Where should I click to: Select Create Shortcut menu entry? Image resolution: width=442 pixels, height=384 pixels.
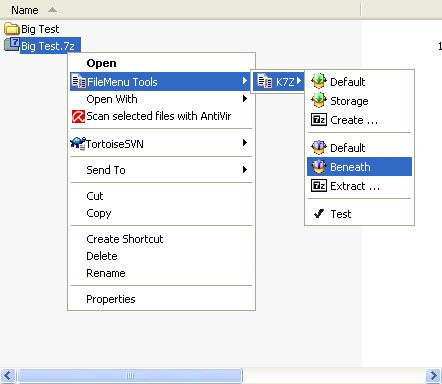pos(162,239)
